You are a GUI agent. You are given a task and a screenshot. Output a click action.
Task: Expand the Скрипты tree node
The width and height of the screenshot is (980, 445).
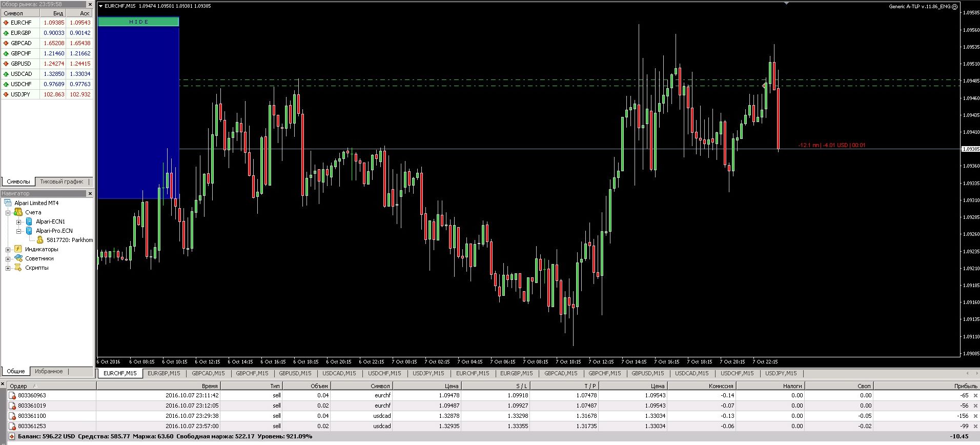[8, 268]
